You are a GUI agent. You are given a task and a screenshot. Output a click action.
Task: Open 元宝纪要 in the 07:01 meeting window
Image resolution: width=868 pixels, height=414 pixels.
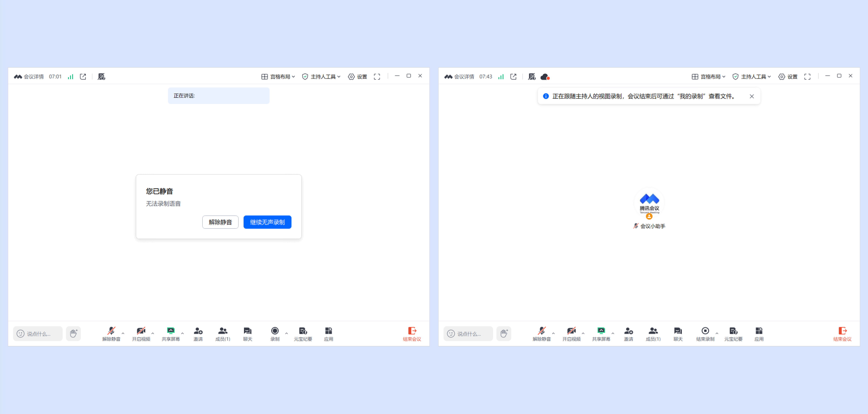303,331
